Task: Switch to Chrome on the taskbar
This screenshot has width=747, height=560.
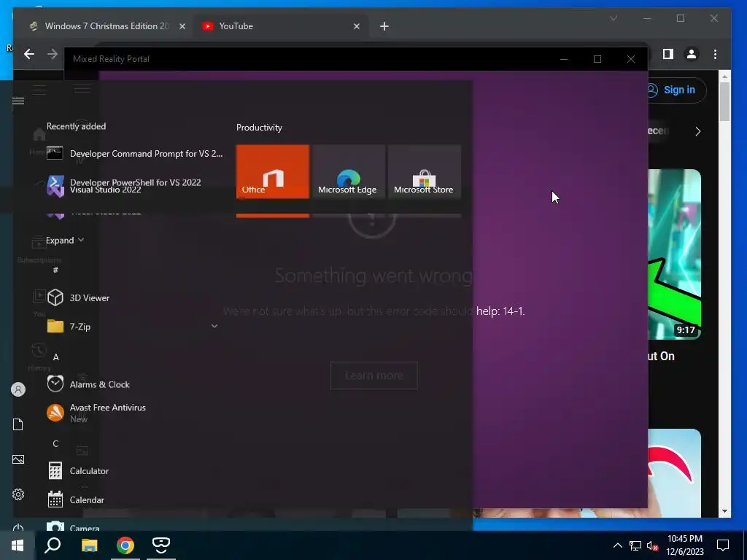Action: [x=125, y=545]
